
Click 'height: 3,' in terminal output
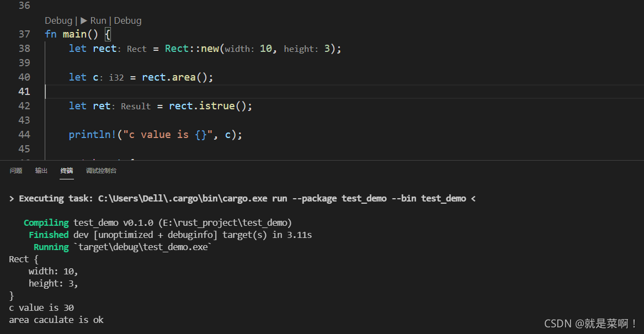click(x=53, y=283)
